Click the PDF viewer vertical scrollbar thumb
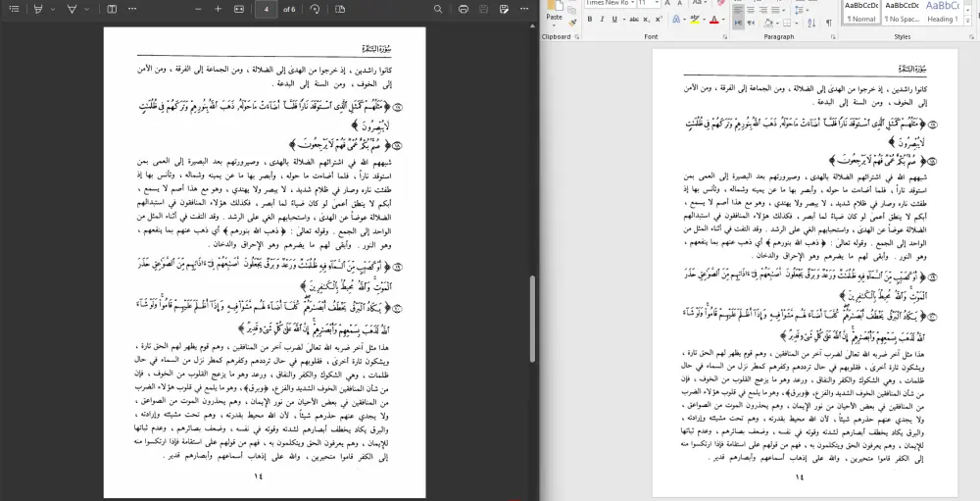980x501 pixels. tap(532, 318)
